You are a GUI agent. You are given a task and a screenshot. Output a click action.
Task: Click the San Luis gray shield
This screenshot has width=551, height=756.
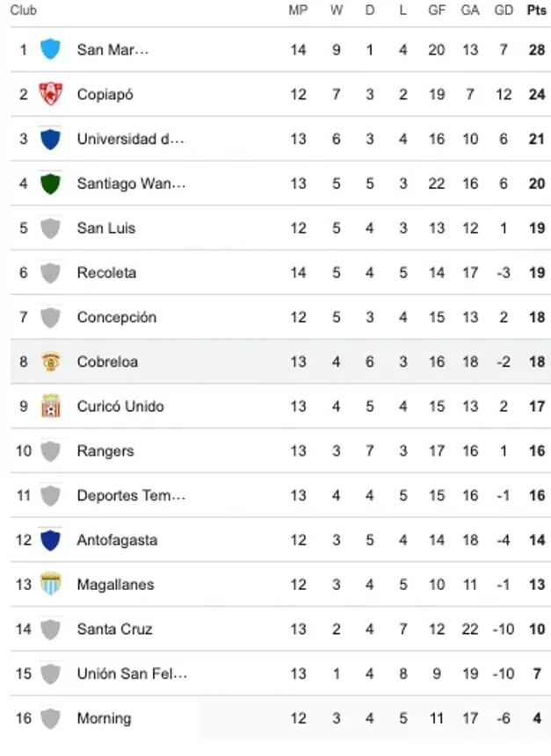(x=51, y=228)
